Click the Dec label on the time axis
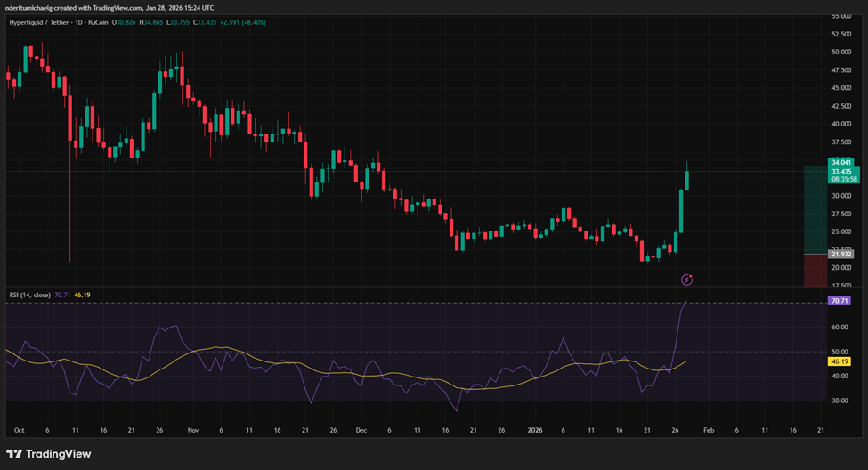868x470 pixels. coord(361,429)
